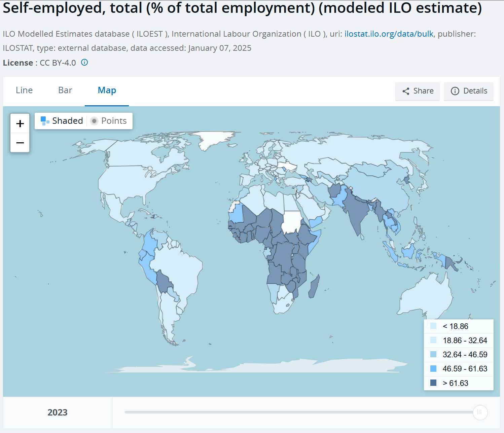Viewport: 504px width, 433px height.
Task: Click the 32.64 - 46.59 legend swatch
Action: (433, 355)
